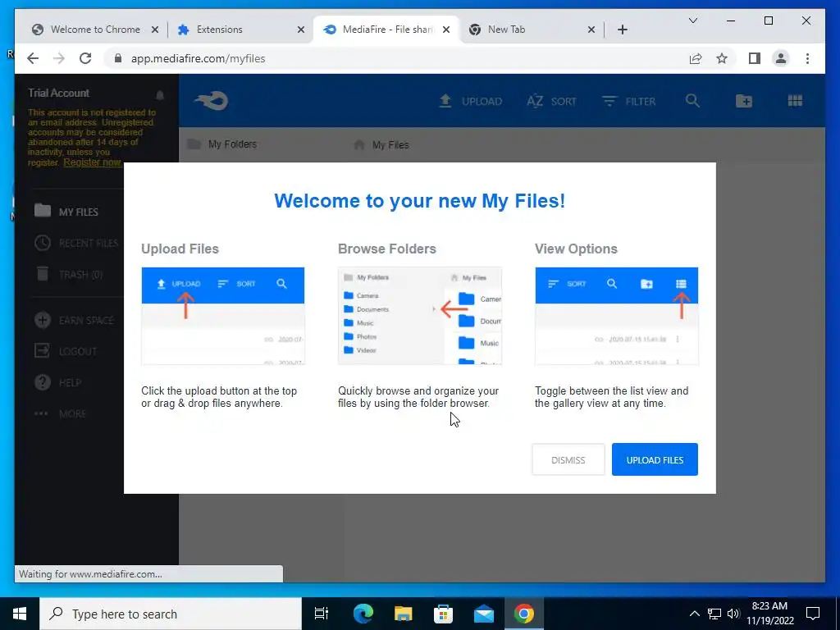Open HELP in the sidebar
This screenshot has width=840, height=630.
57,382
